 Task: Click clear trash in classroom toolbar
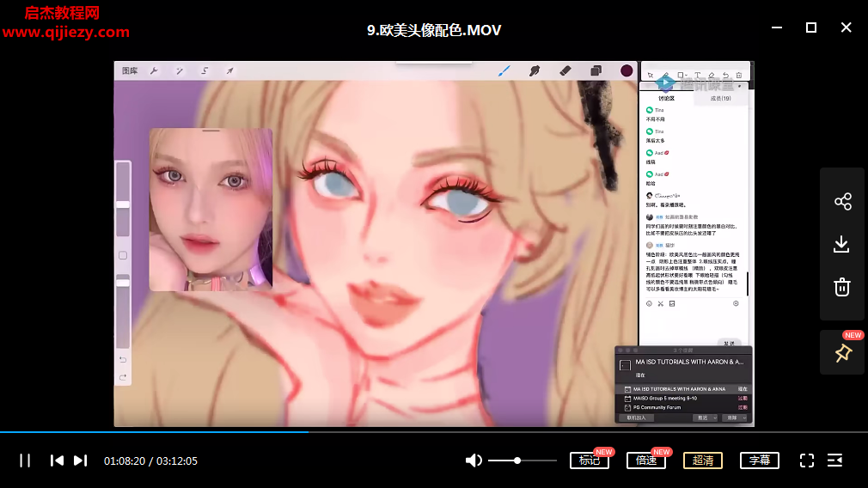tap(739, 76)
